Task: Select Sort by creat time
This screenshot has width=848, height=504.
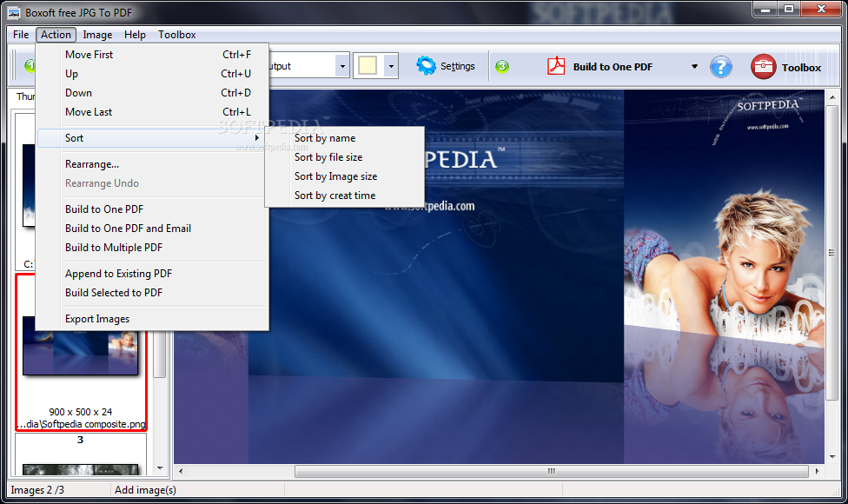Action: coord(344,196)
